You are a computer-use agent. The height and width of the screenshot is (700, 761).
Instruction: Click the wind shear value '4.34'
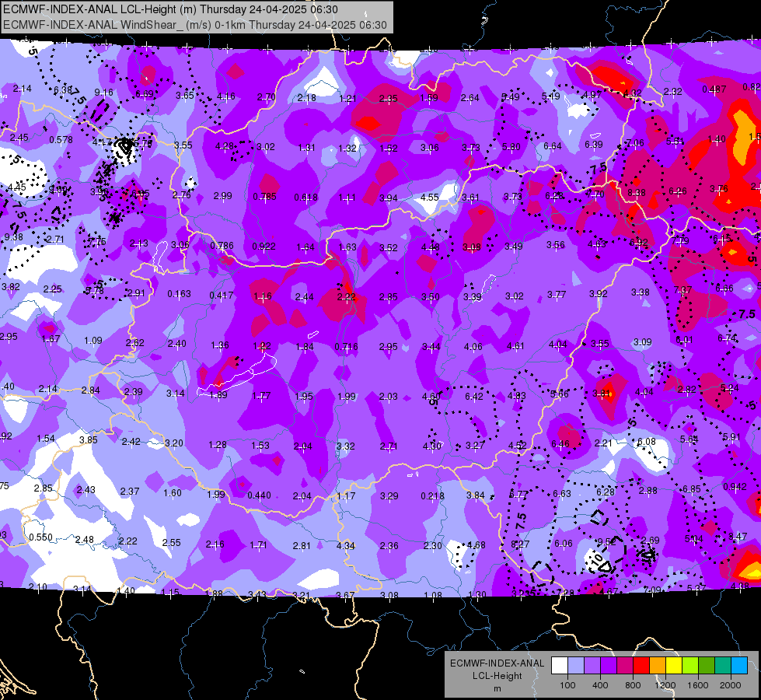346,545
